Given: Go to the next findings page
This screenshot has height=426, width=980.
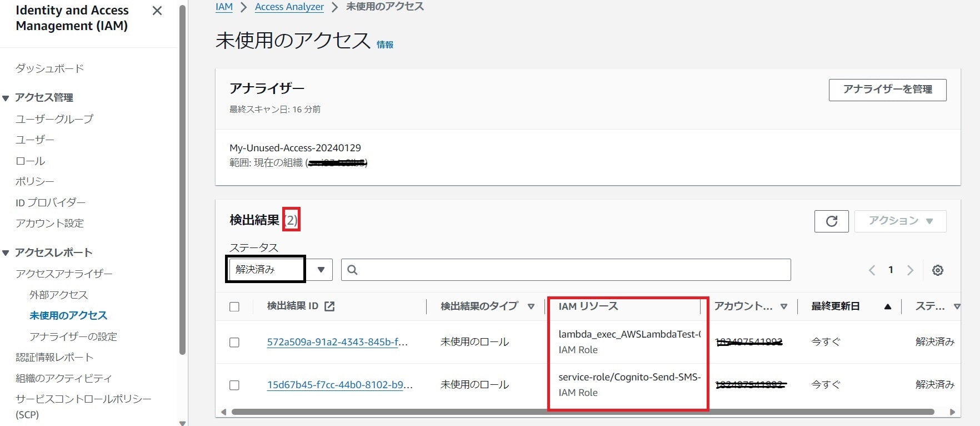Looking at the screenshot, I should pos(910,270).
